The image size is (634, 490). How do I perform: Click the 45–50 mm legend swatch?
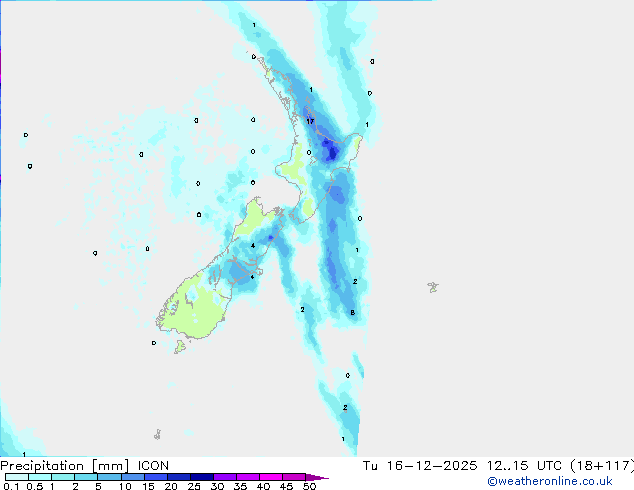tap(294, 477)
